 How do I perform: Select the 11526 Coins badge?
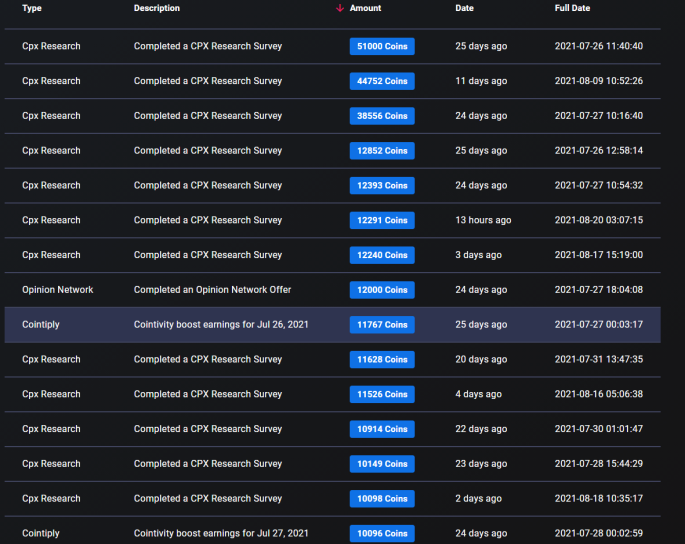[382, 394]
